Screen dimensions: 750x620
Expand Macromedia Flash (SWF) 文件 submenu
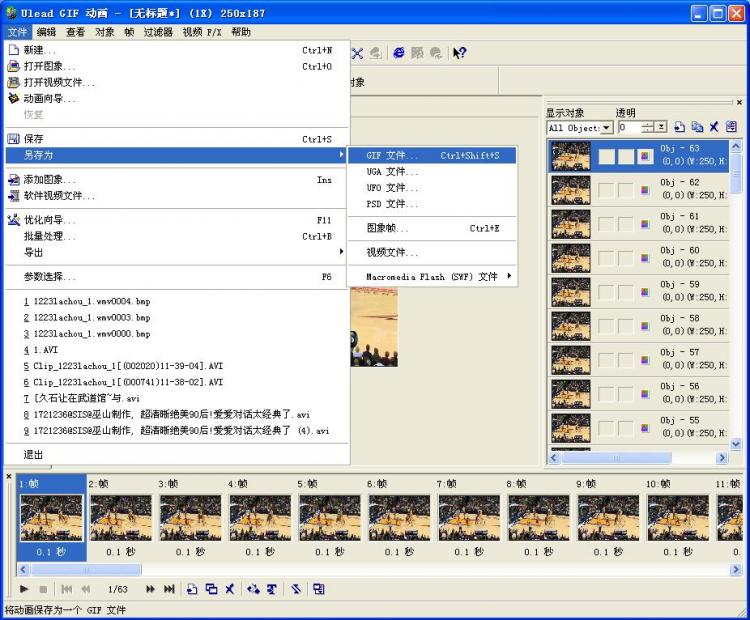(x=432, y=277)
